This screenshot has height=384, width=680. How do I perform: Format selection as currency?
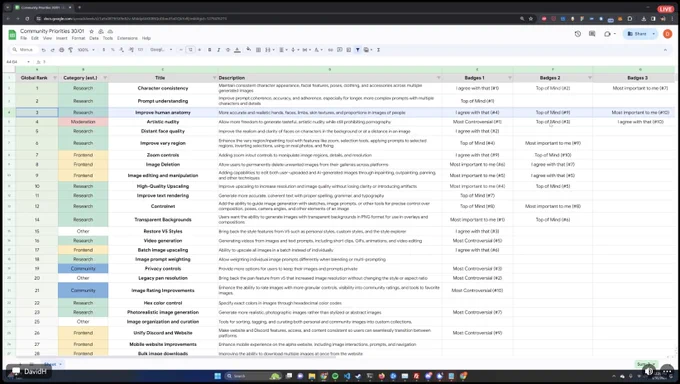[104, 50]
